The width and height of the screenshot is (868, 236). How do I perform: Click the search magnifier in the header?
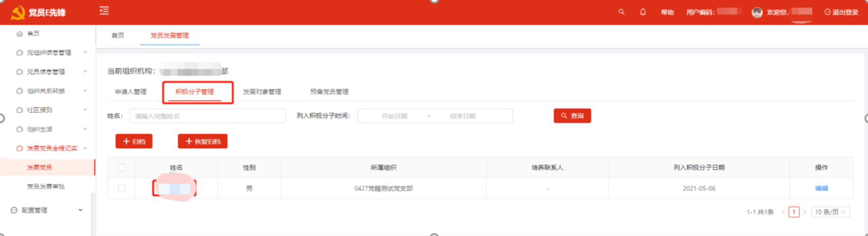click(x=621, y=12)
